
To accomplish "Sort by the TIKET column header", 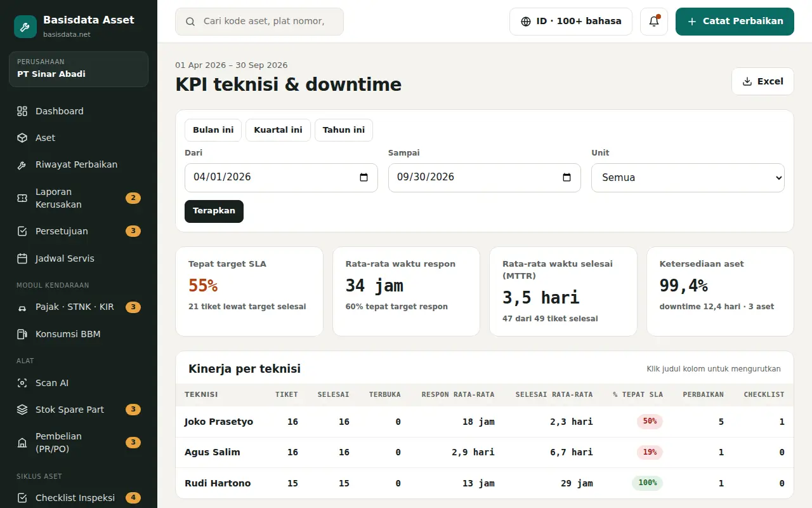I will pos(287,394).
